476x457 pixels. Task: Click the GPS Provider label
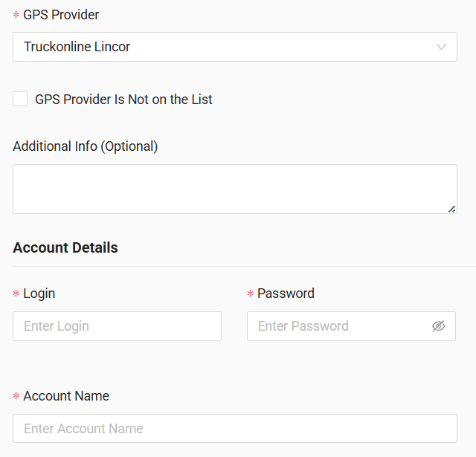61,15
